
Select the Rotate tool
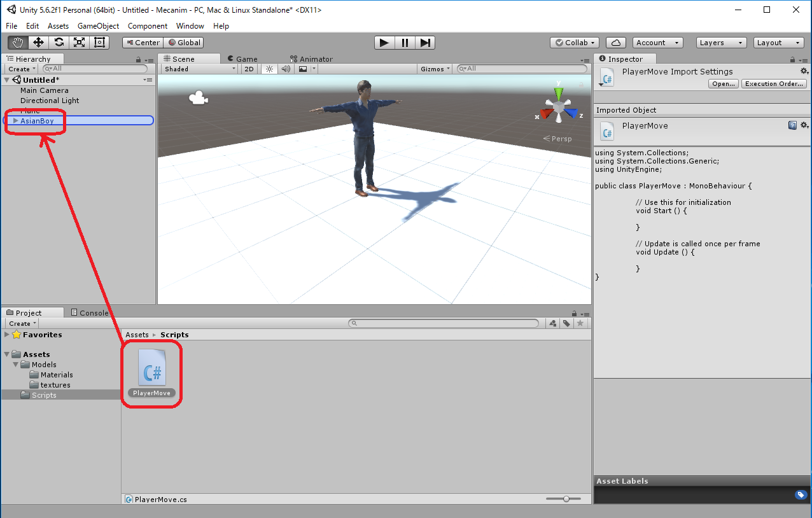(x=59, y=43)
